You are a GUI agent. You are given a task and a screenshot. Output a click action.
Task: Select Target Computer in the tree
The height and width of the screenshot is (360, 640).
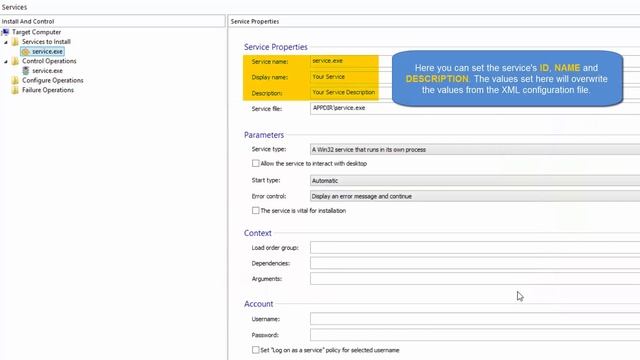click(36, 32)
